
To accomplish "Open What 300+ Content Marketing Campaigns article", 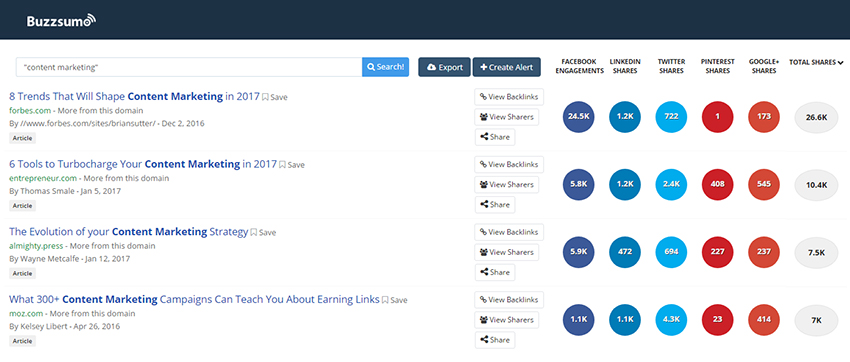I will 194,299.
